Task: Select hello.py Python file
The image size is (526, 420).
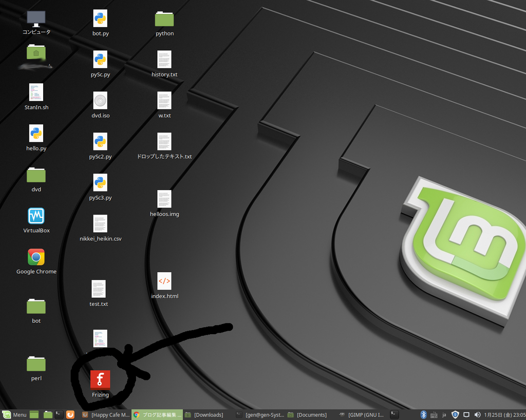Action: point(36,133)
